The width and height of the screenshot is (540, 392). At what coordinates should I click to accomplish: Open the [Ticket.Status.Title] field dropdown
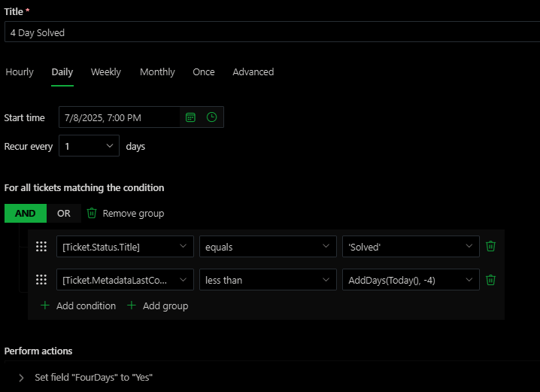coord(125,246)
